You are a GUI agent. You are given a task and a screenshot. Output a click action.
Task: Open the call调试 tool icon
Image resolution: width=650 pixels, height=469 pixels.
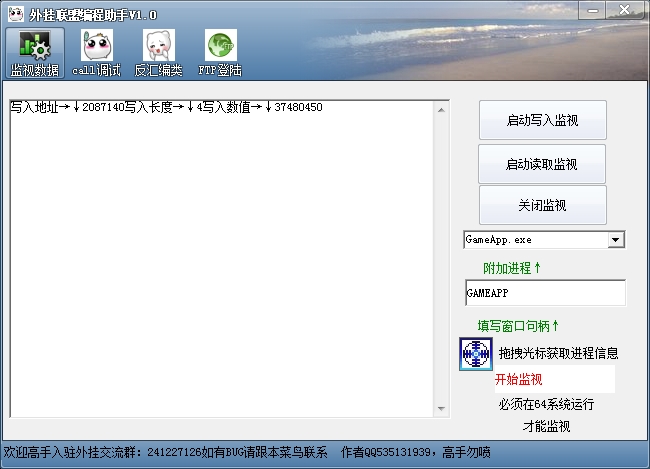click(x=97, y=53)
